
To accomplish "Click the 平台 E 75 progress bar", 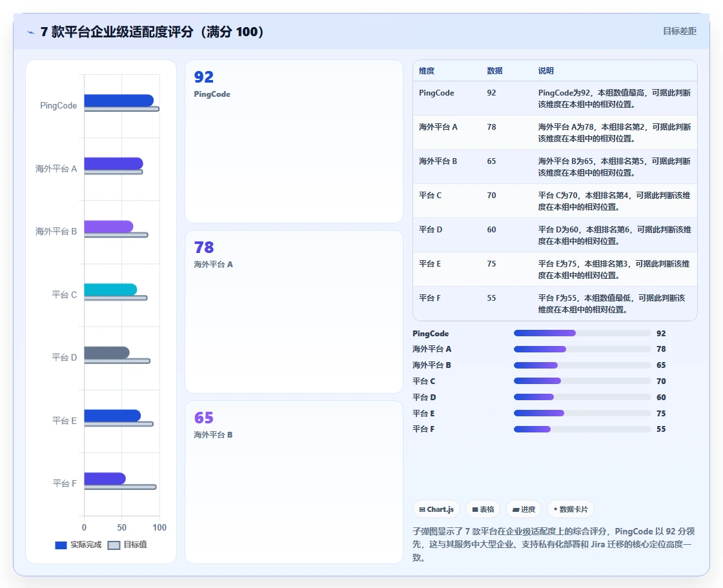I will coord(582,413).
